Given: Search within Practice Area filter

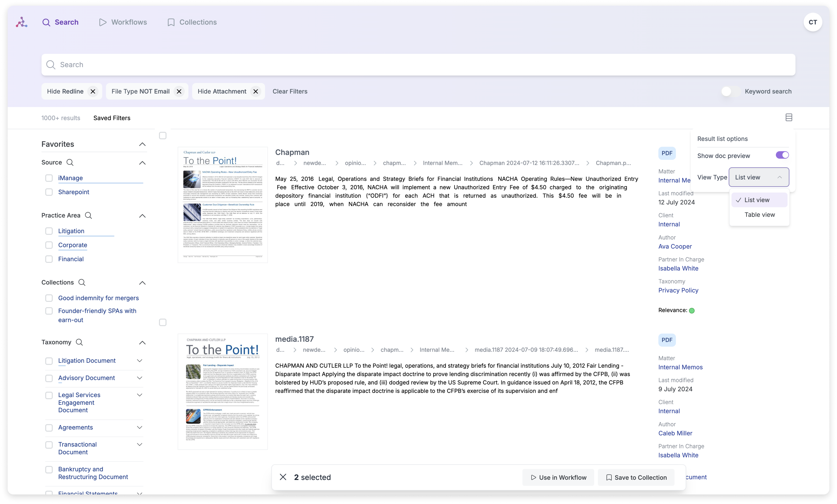Looking at the screenshot, I should pos(88,215).
